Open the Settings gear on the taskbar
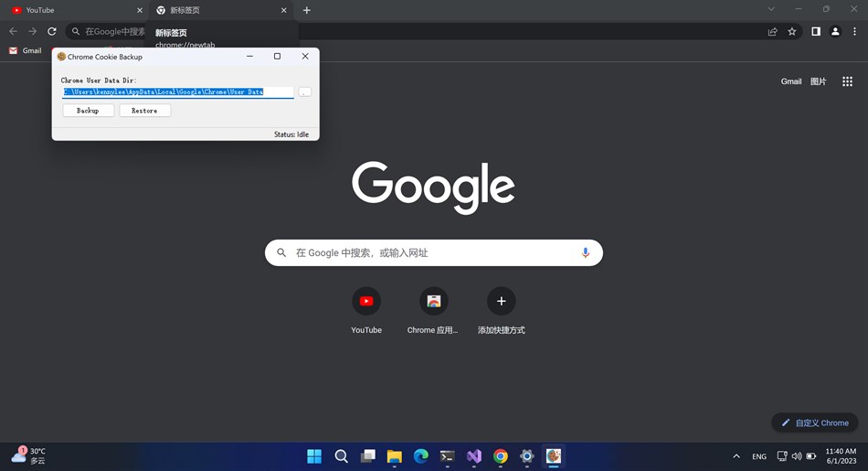The image size is (868, 471). pos(527,456)
